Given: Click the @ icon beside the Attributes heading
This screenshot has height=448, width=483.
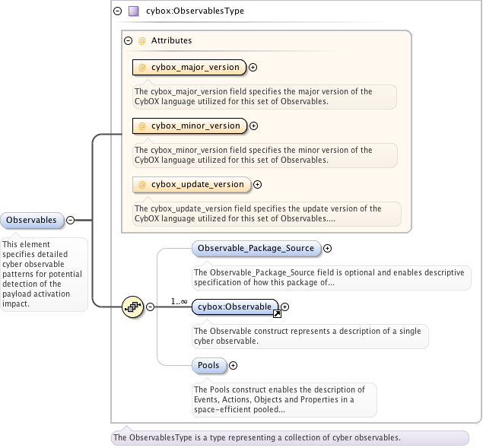Looking at the screenshot, I should pyautogui.click(x=141, y=40).
